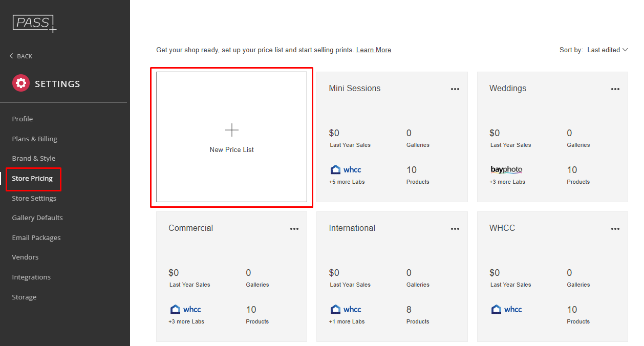Open Weddings three-dot options menu

(615, 89)
